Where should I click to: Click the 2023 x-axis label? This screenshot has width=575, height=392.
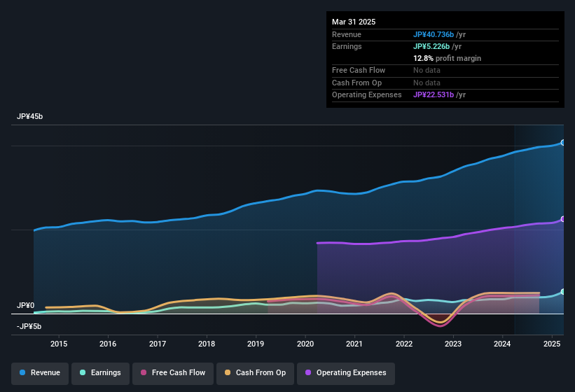click(x=453, y=344)
